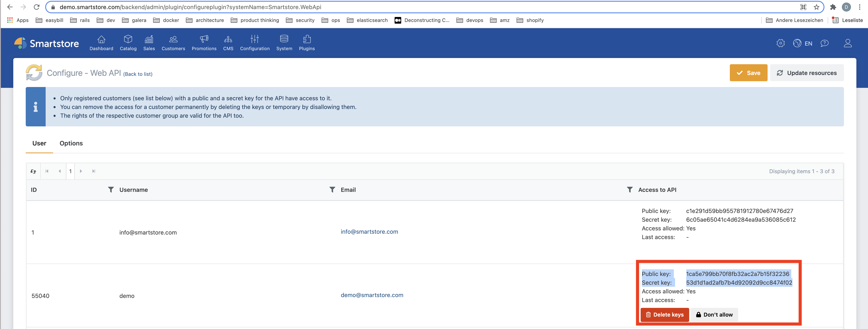The width and height of the screenshot is (868, 329).
Task: Click the address bar URL
Action: pyautogui.click(x=190, y=7)
